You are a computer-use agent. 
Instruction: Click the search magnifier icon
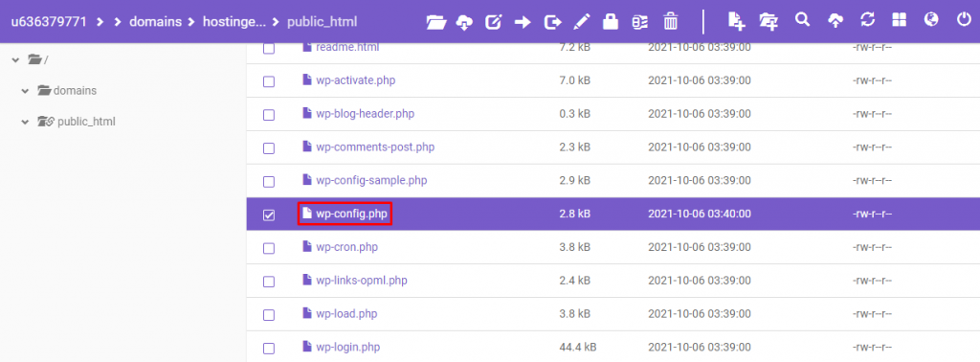coord(802,20)
